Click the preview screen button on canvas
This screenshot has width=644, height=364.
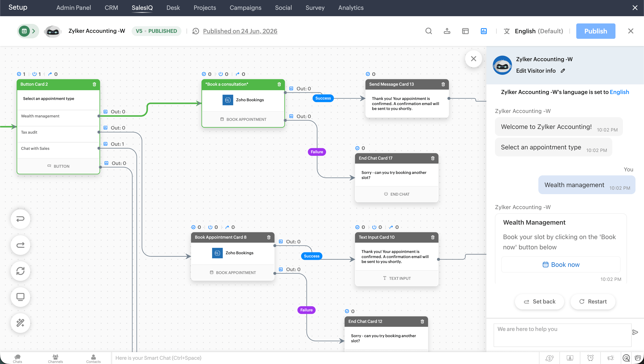tap(20, 297)
